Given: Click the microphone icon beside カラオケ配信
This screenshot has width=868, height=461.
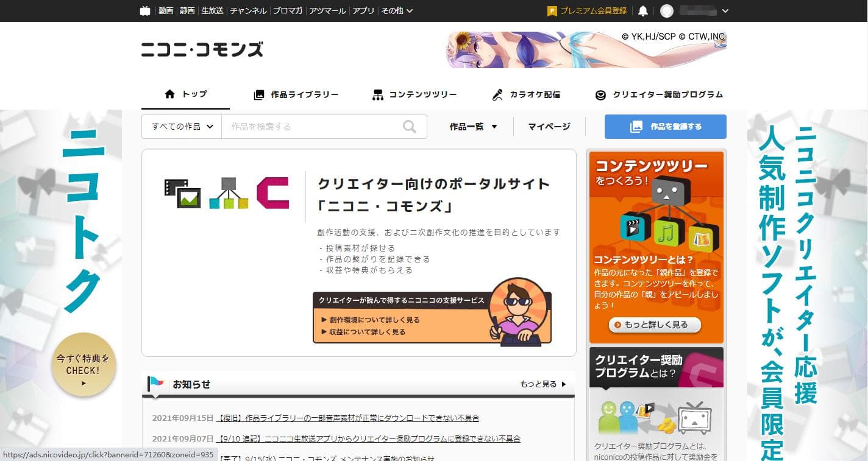Looking at the screenshot, I should click(497, 94).
